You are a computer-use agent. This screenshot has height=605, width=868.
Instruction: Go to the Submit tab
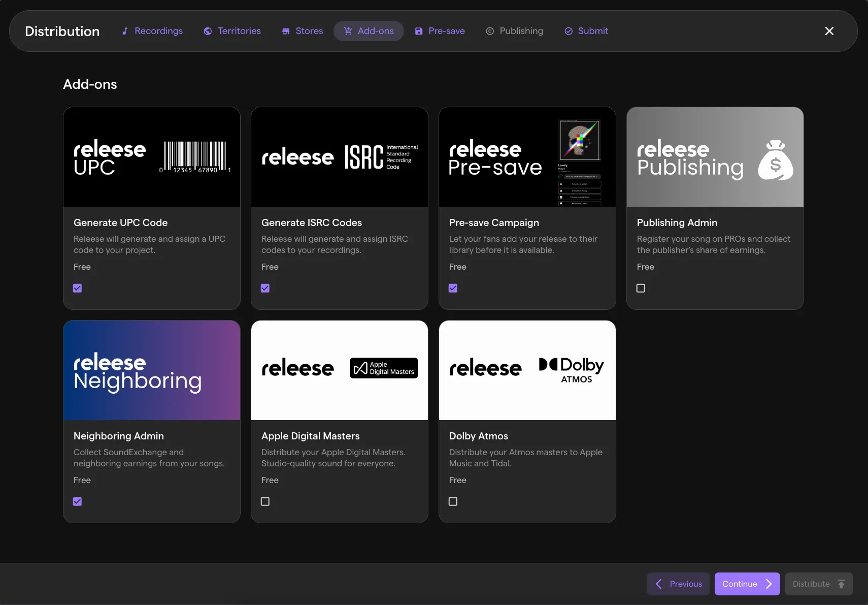586,31
